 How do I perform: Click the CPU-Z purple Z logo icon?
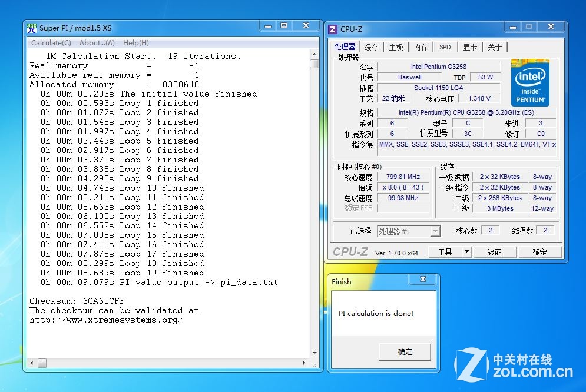[332, 29]
